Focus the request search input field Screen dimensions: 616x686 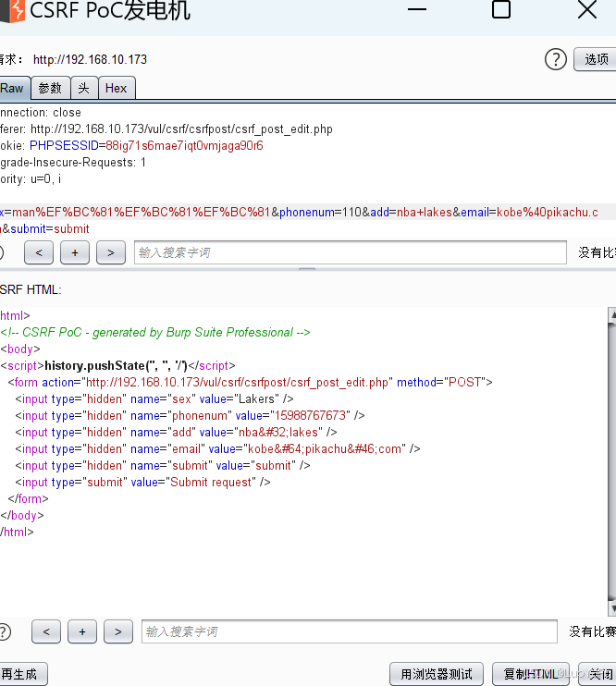[x=351, y=252]
